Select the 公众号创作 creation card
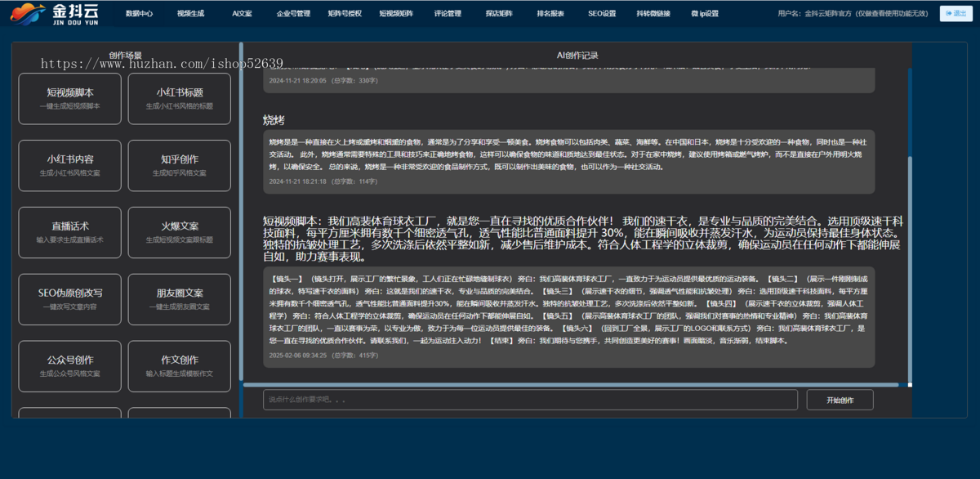This screenshot has width=980, height=479. [69, 366]
